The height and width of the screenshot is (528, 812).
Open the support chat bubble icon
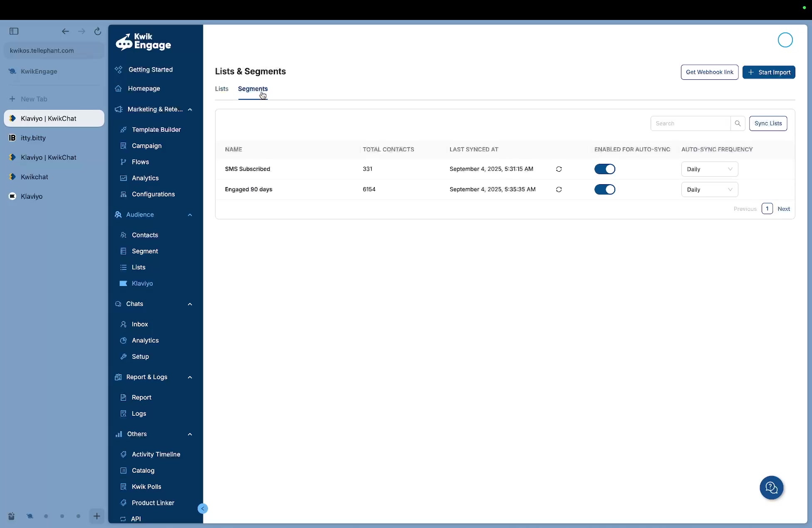click(x=772, y=488)
